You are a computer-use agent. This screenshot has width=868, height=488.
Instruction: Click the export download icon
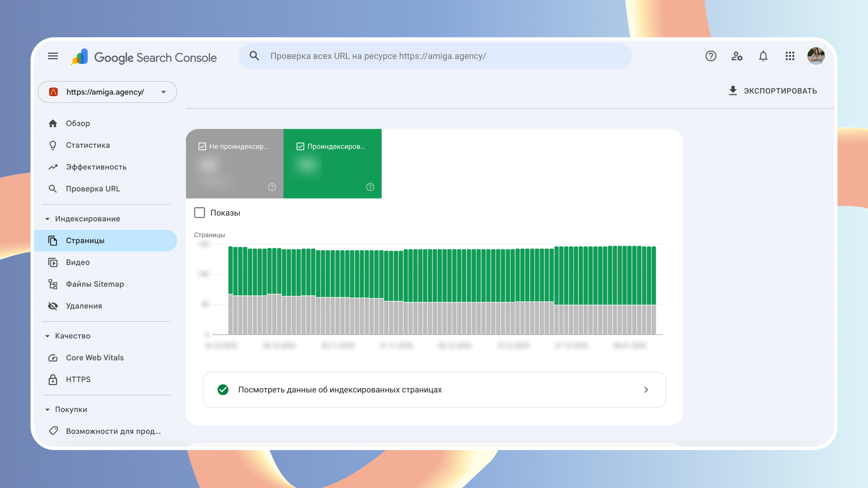coord(733,91)
